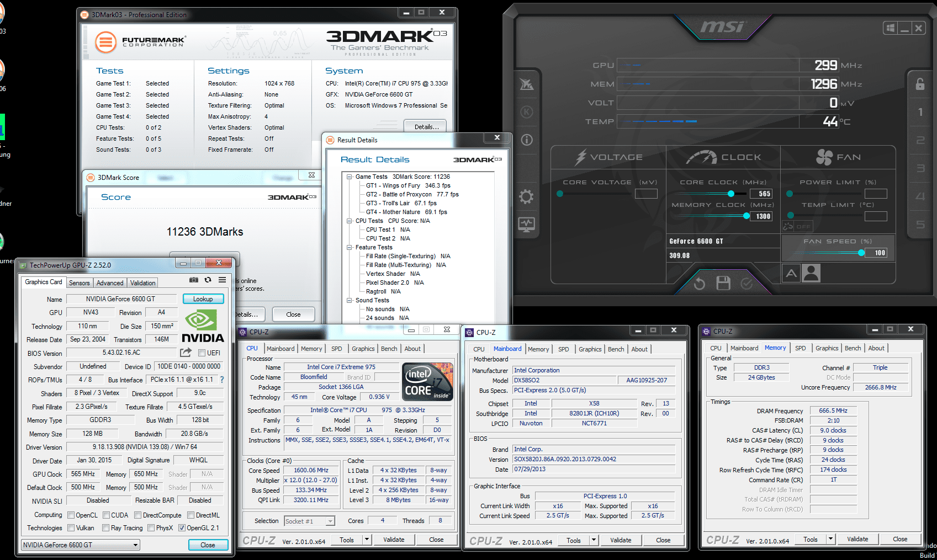Toggle the CUDA checkbox

coord(106,515)
